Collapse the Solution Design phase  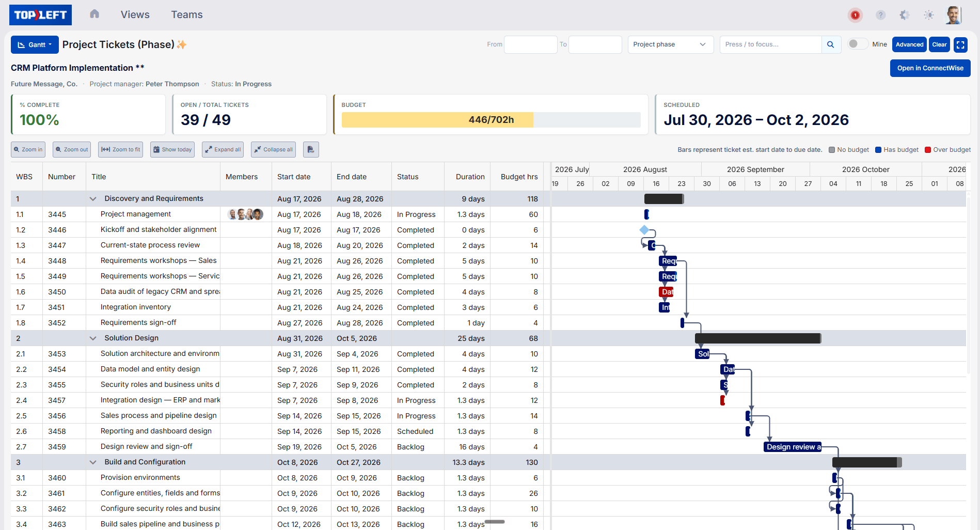tap(93, 338)
